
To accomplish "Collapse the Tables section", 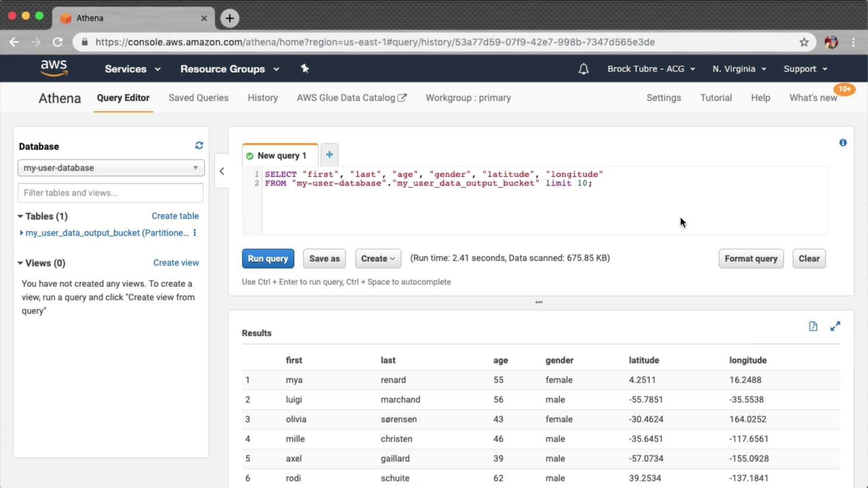I will 20,216.
